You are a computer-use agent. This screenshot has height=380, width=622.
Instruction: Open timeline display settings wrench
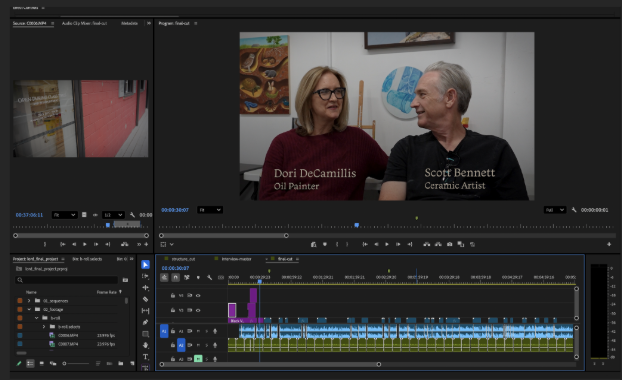209,278
